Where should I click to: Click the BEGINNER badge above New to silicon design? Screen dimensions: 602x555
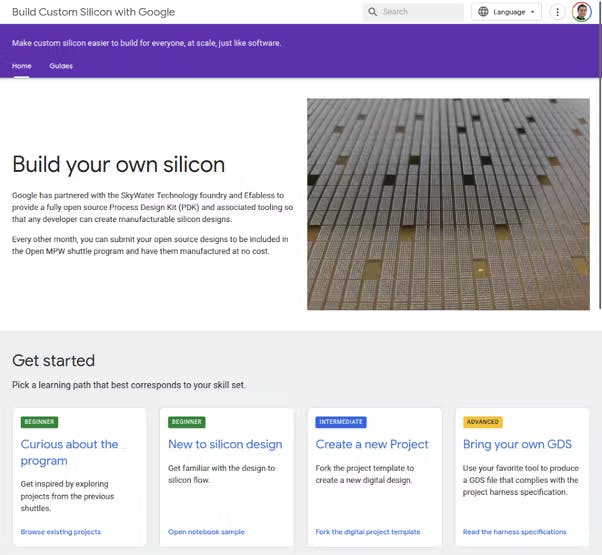coord(187,422)
